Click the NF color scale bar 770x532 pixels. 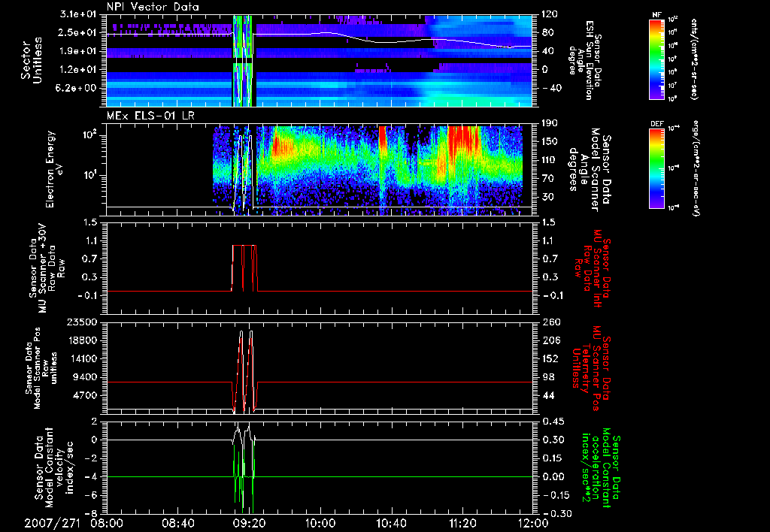pos(656,59)
